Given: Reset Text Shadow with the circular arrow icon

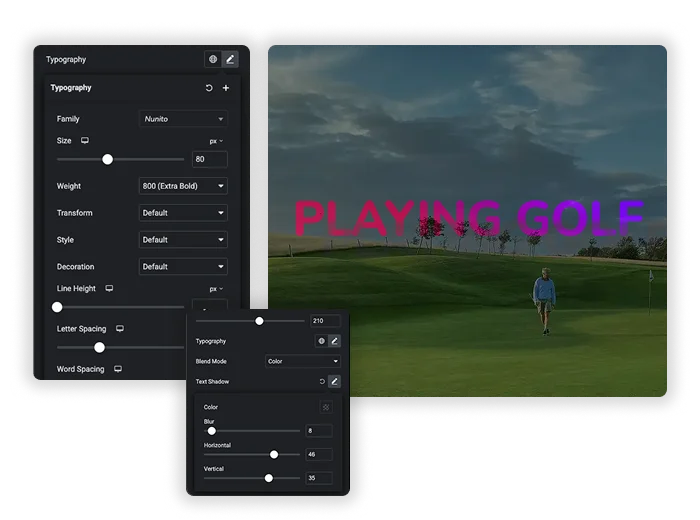Looking at the screenshot, I should 322,381.
